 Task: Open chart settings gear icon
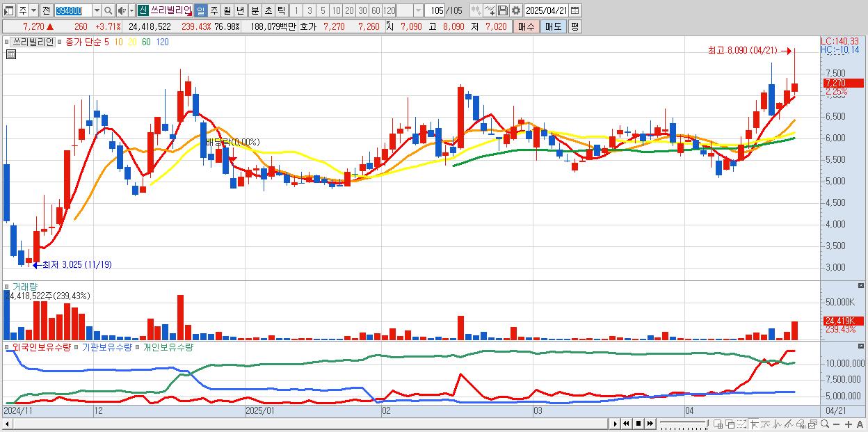pos(516,10)
